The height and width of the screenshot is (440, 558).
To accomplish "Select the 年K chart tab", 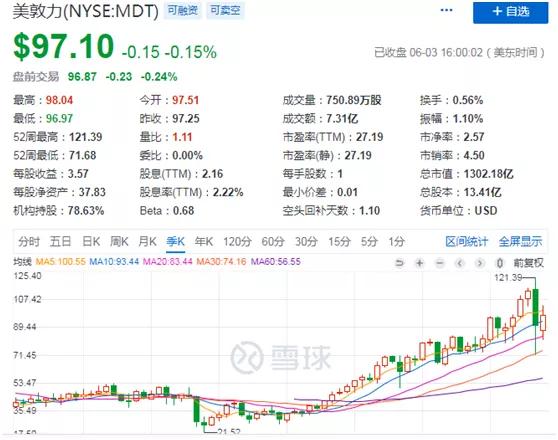I will (x=204, y=242).
